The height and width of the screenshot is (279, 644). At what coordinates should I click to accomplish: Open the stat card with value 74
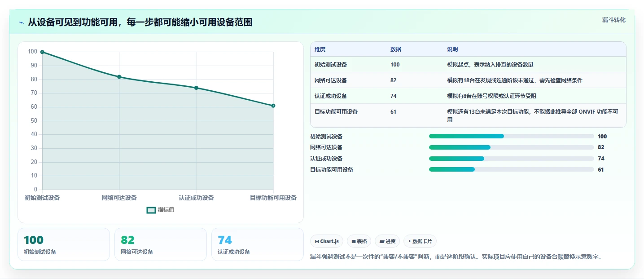[258, 244]
